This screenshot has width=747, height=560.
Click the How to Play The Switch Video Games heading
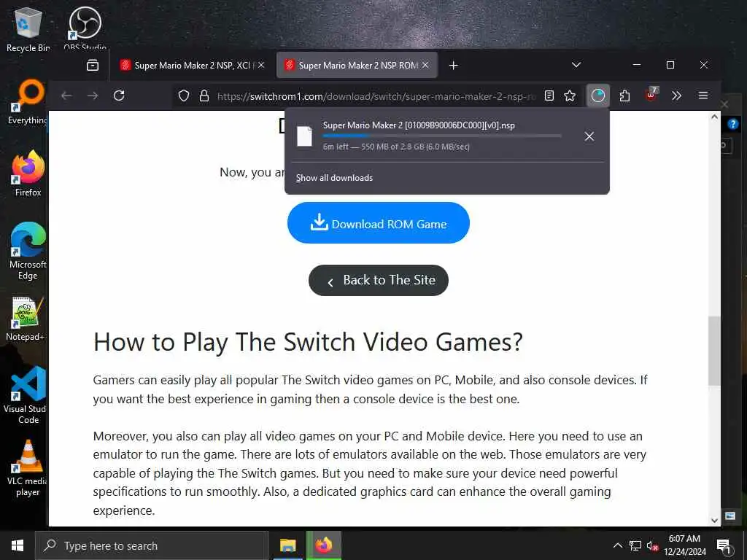308,342
